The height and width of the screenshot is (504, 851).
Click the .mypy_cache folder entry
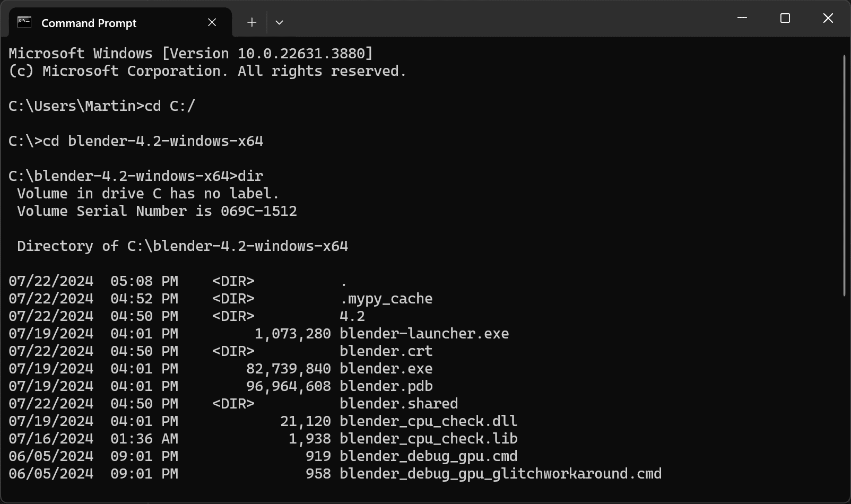point(387,298)
